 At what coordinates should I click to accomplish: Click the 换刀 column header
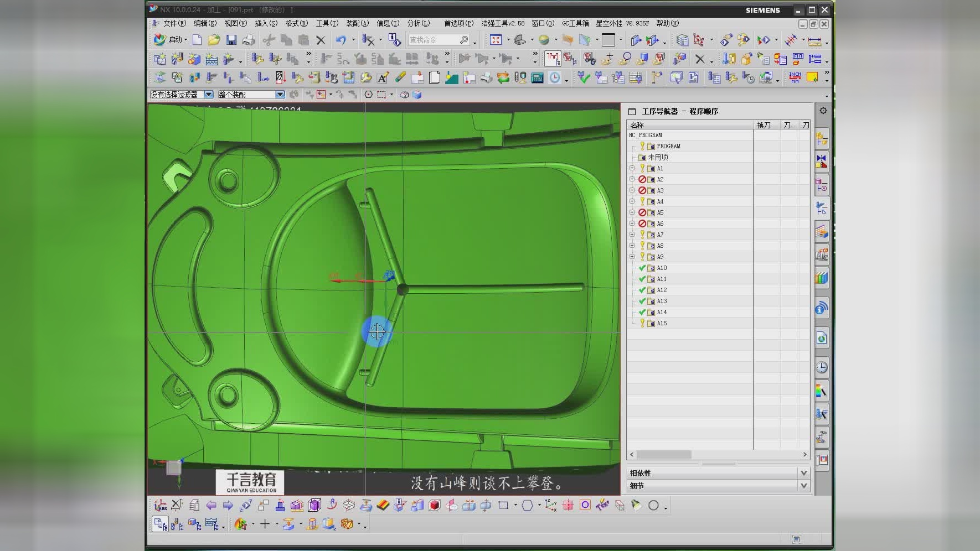coord(767,125)
